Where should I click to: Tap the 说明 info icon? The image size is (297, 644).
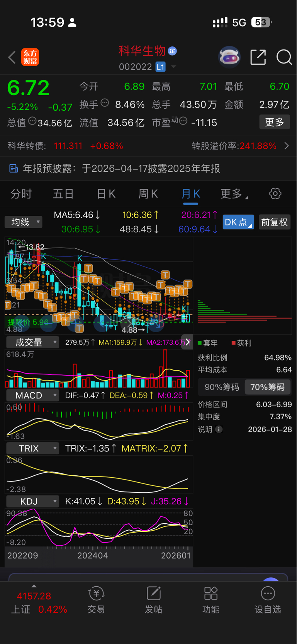pyautogui.click(x=219, y=429)
